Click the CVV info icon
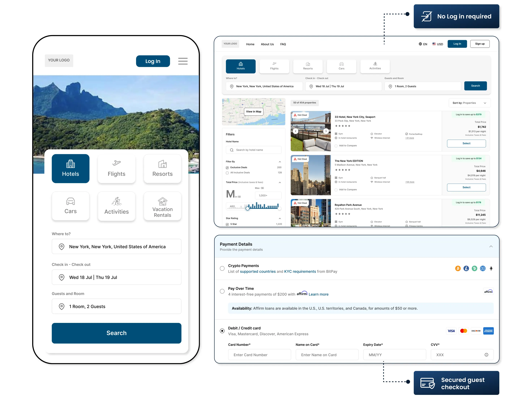This screenshot has height=399, width=532. 486,355
